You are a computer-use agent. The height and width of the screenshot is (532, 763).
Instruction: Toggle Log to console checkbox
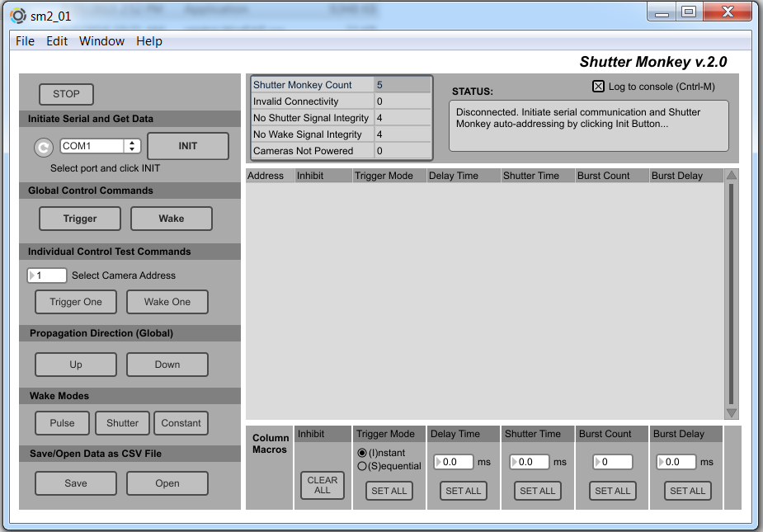tap(598, 86)
